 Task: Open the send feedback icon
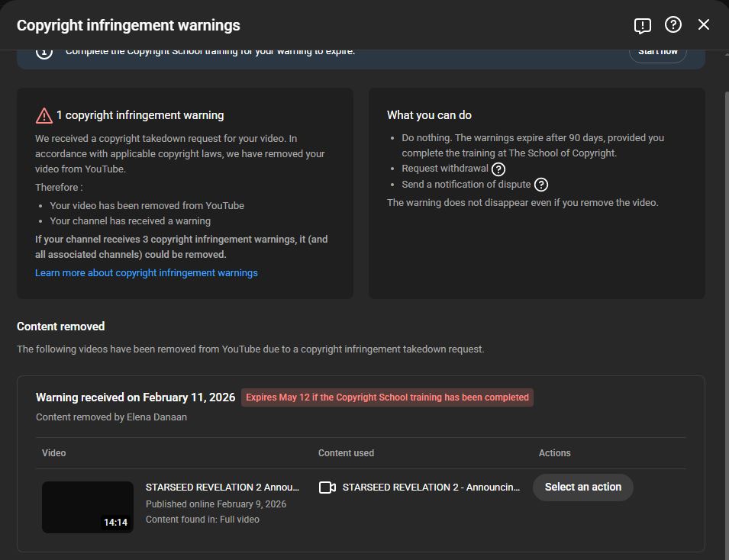[x=642, y=25]
